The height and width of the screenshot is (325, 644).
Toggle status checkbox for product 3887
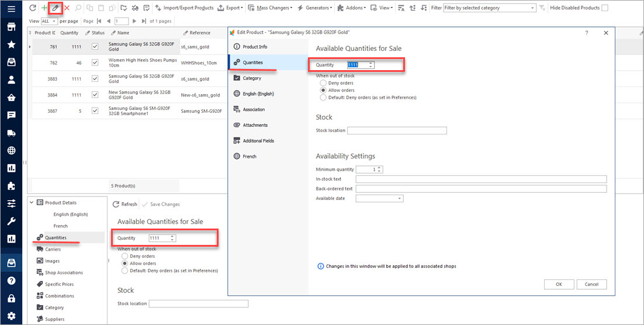point(95,110)
